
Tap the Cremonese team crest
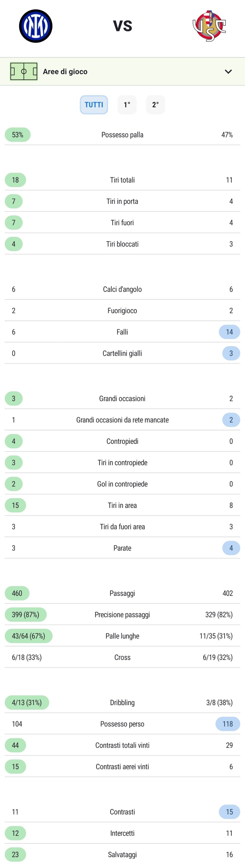[x=209, y=26]
